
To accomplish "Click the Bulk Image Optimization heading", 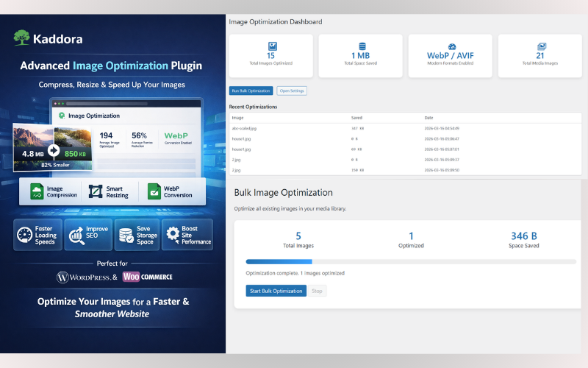I will (x=284, y=193).
